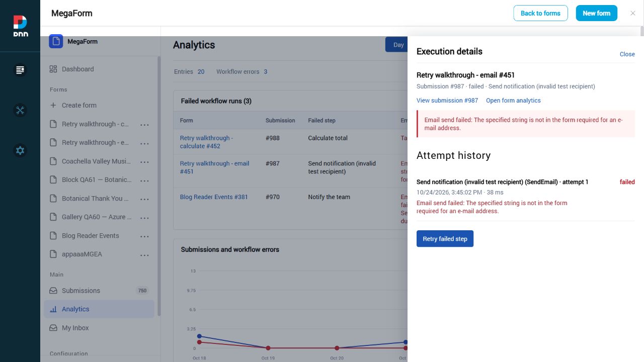Open more options for Retry walkthrough - c... form

[144, 125]
